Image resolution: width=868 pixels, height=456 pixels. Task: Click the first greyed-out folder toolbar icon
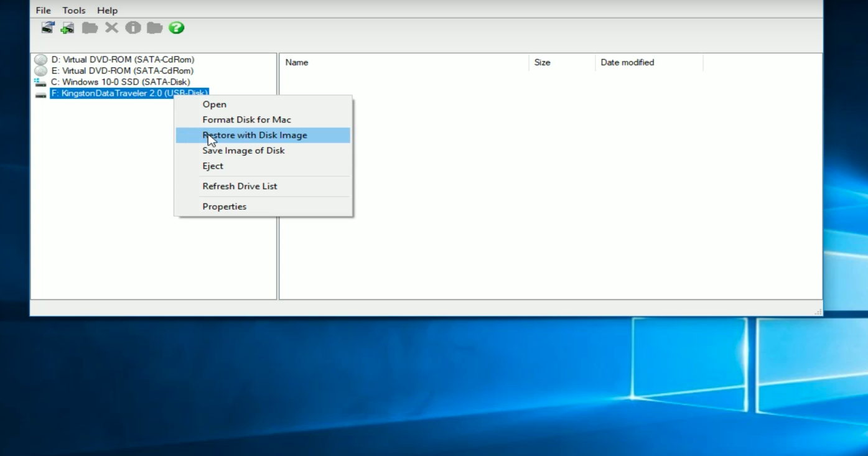tap(90, 27)
